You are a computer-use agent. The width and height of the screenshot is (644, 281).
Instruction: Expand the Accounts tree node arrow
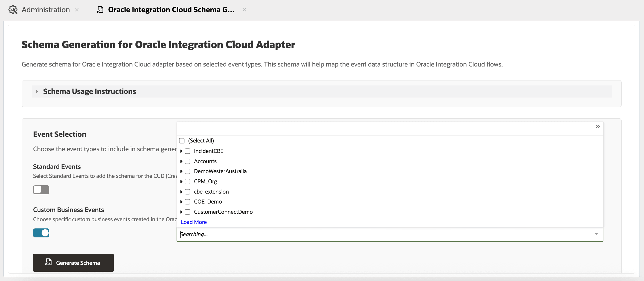point(181,161)
